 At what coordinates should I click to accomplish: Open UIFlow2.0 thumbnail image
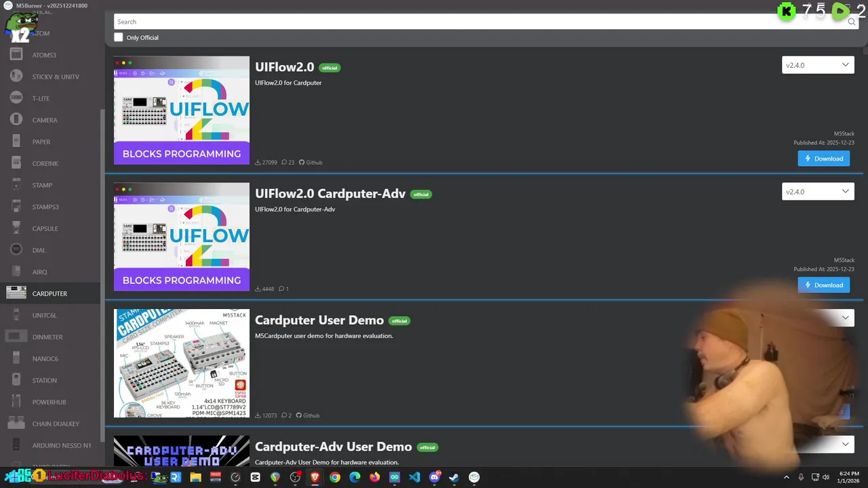pyautogui.click(x=182, y=110)
